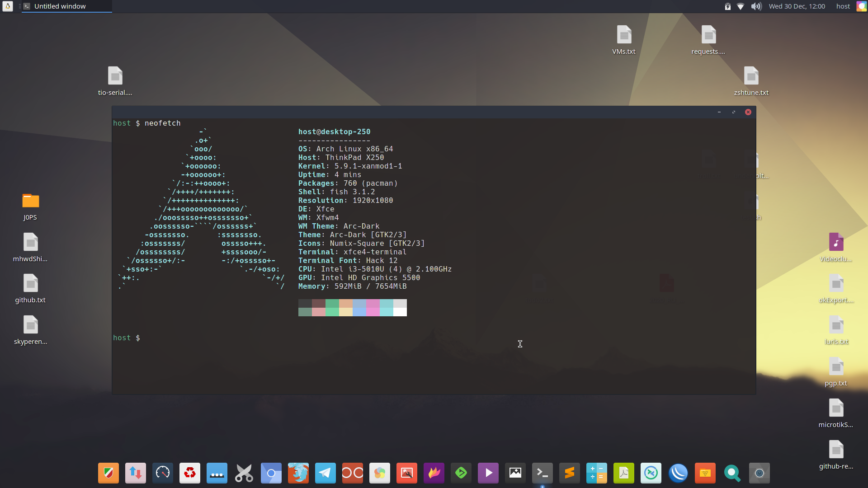Screen dimensions: 868x488
Task: Select Untitled window in the task list
Action: pos(66,6)
